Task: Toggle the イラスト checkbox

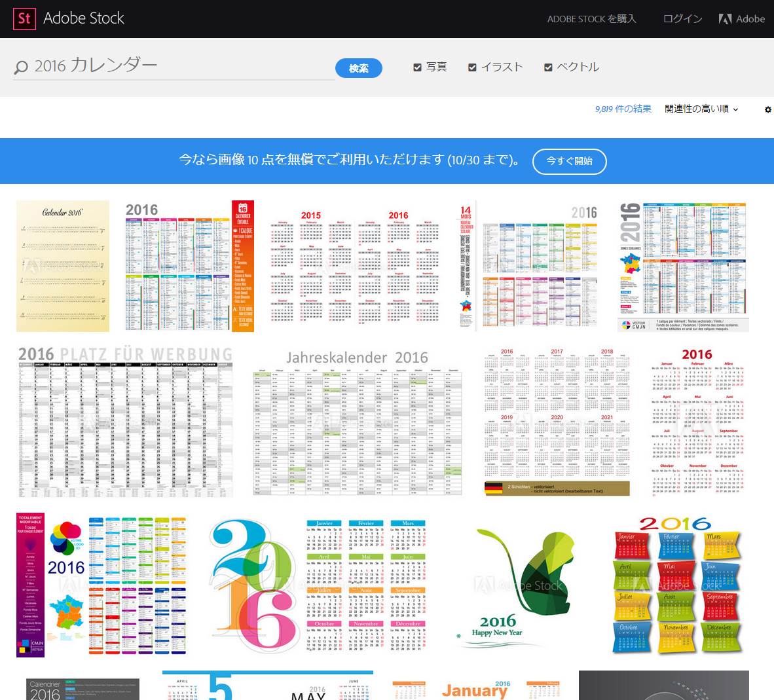Action: tap(472, 67)
